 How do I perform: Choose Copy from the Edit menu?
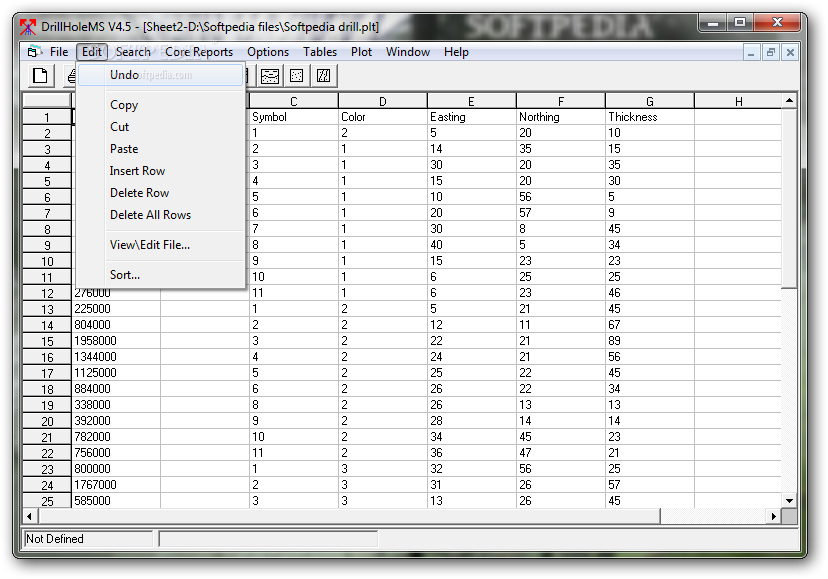[x=161, y=105]
